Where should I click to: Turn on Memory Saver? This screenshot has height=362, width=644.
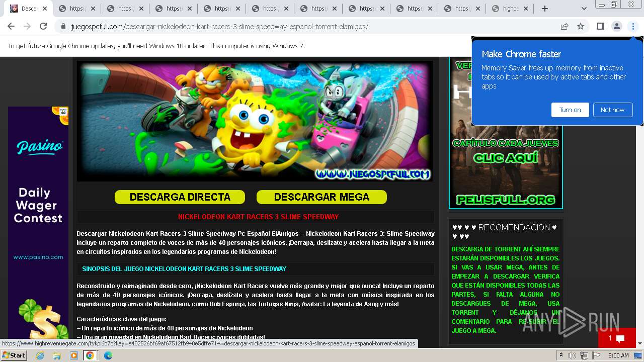point(570,110)
